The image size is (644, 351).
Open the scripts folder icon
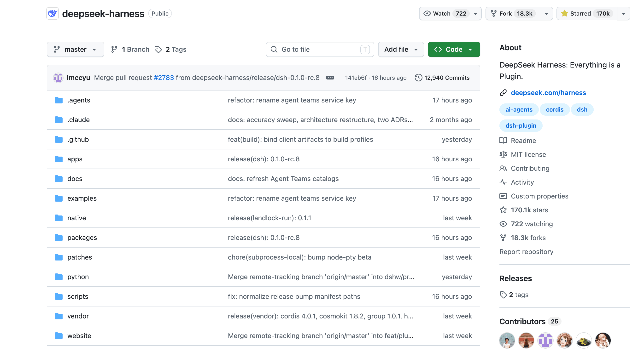[59, 297]
